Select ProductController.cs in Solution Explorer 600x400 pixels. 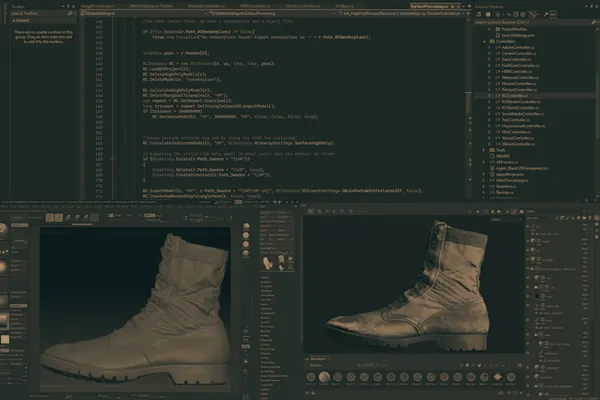tap(519, 90)
